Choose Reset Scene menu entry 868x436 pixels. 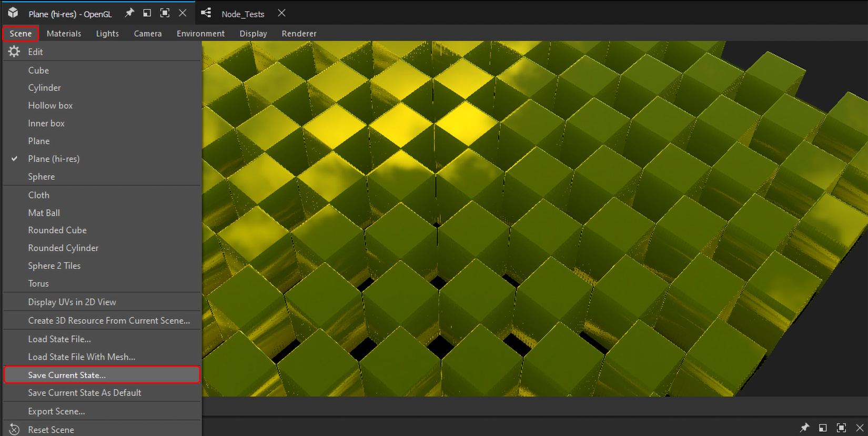103,429
